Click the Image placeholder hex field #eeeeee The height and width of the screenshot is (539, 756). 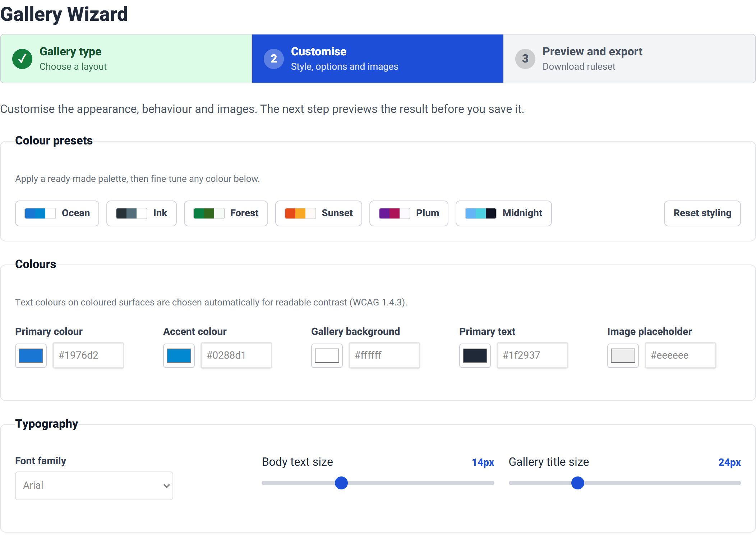coord(681,355)
